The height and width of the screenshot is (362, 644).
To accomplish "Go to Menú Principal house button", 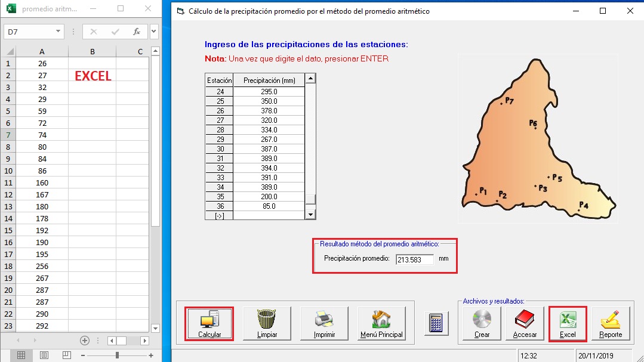I will pos(381,323).
